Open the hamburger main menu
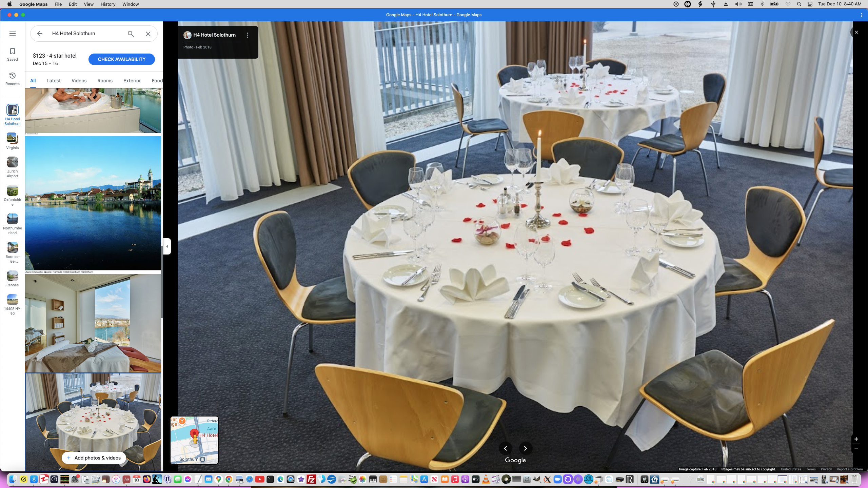The image size is (868, 488). coord(13,34)
